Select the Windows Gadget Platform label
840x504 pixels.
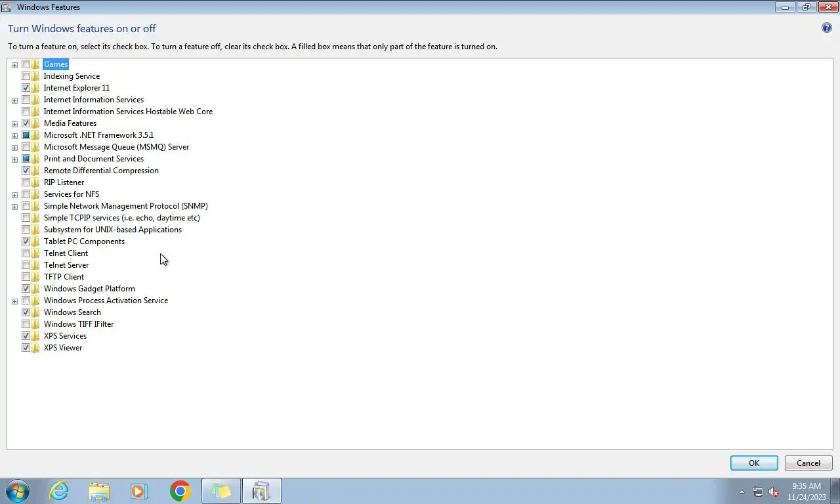(89, 289)
